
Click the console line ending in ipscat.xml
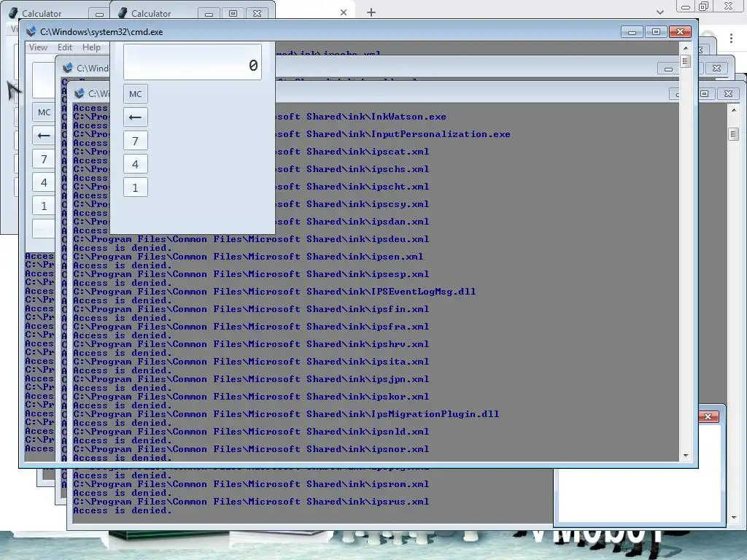[352, 152]
